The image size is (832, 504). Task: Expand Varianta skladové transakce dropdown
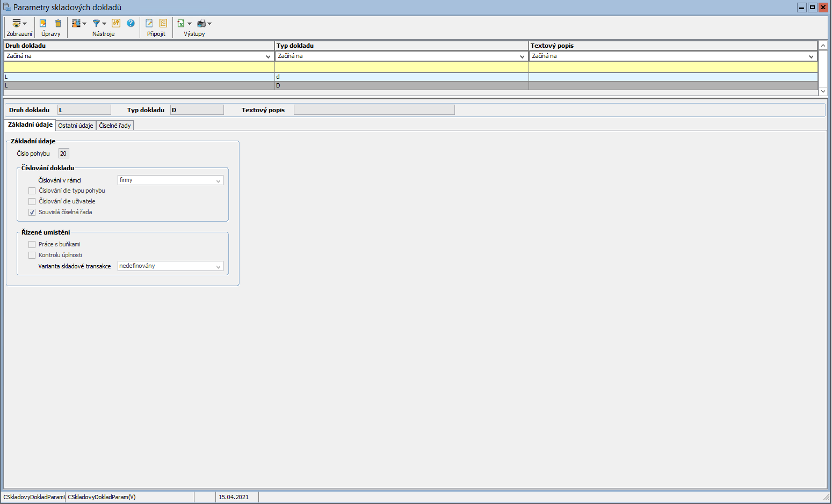(170, 266)
